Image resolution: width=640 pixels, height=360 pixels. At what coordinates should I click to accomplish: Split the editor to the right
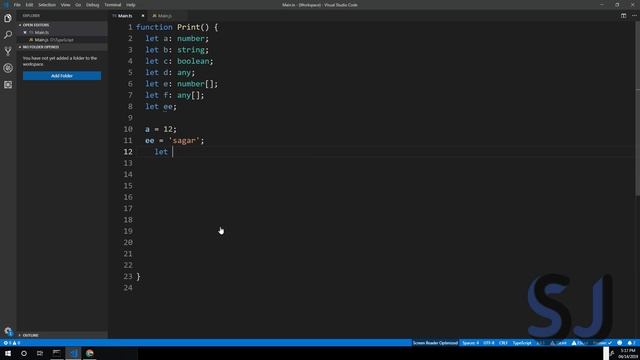(623, 16)
